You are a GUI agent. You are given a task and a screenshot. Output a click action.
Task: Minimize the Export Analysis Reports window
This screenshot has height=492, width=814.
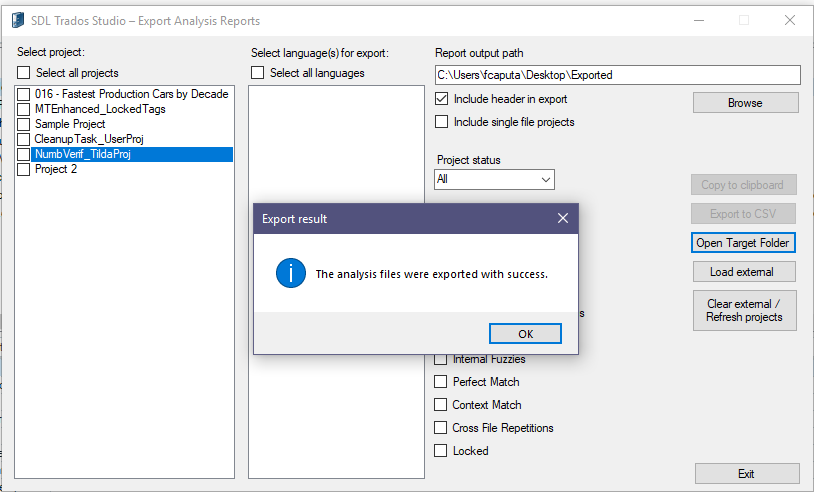(x=699, y=21)
